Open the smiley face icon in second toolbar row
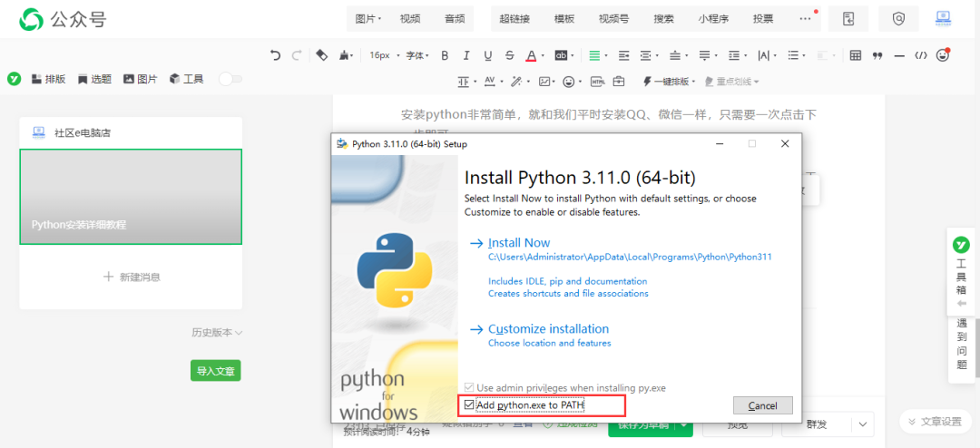This screenshot has width=980, height=448. pos(569,82)
